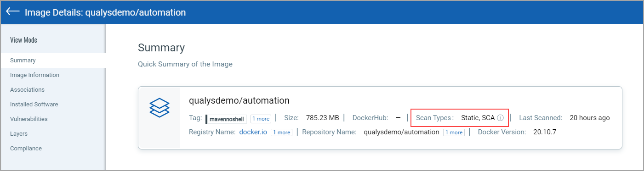Click the image title qualysdemo/automation in card
Viewport: 644px width, 171px height.
coord(239,100)
